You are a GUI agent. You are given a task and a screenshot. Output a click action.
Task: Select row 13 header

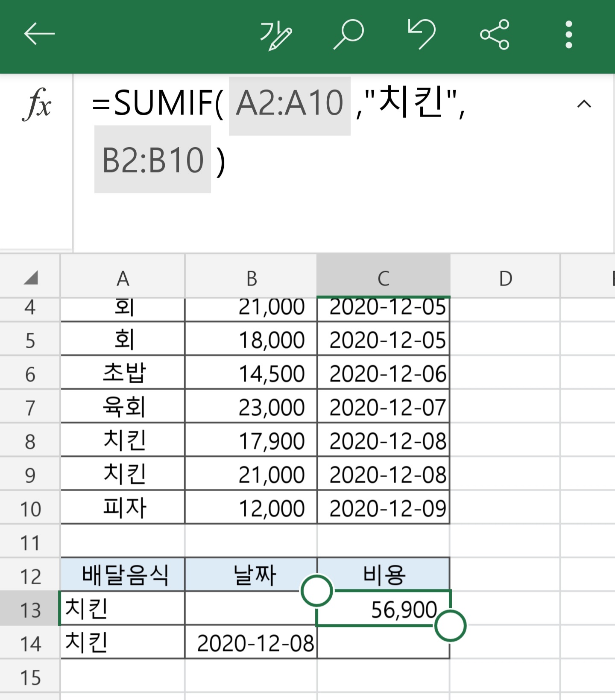pos(30,609)
